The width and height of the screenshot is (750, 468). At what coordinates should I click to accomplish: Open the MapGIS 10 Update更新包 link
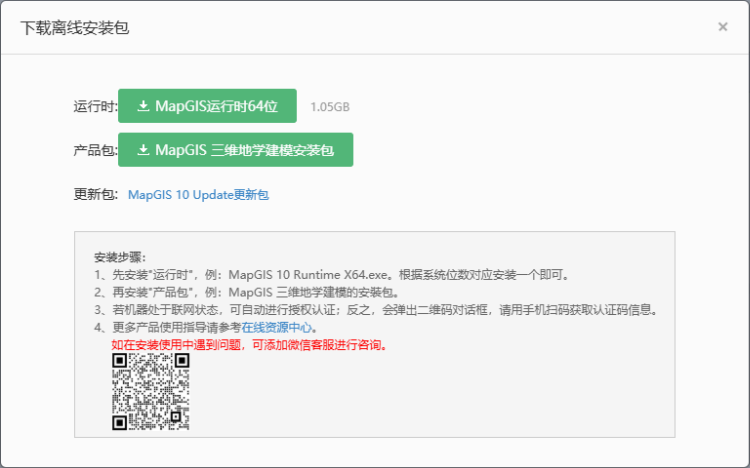click(x=198, y=195)
